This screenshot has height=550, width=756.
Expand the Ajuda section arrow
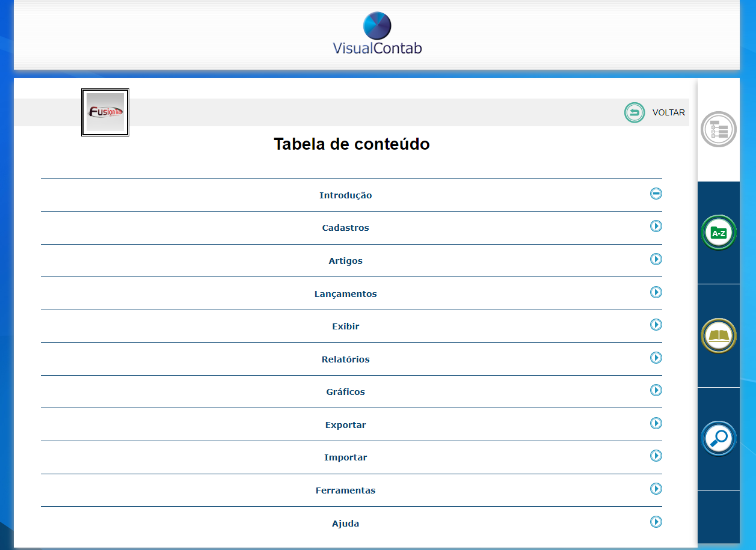point(656,522)
